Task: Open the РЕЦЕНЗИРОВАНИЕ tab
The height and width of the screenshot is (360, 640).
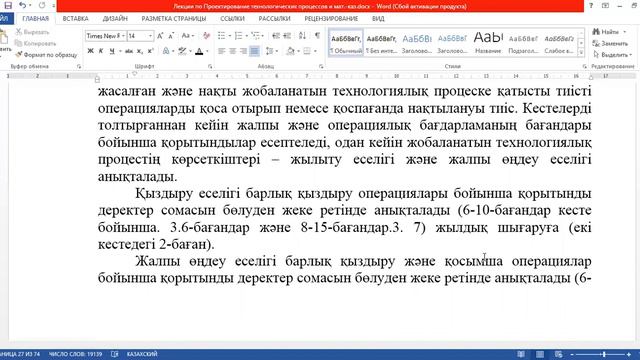Action: (x=331, y=18)
